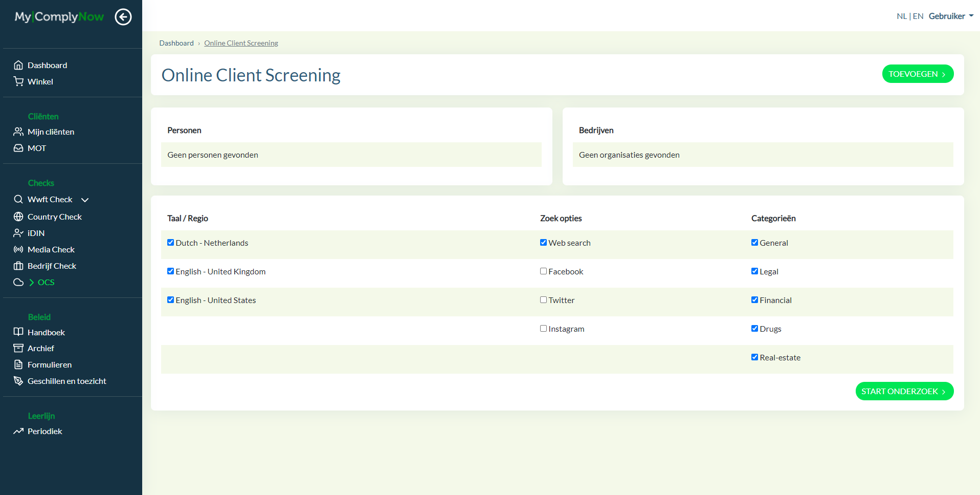Click the Periodiek trend chart icon
The image size is (980, 495).
(x=18, y=431)
